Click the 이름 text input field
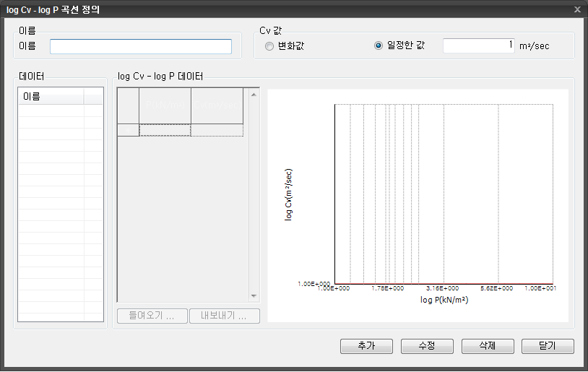 point(141,47)
